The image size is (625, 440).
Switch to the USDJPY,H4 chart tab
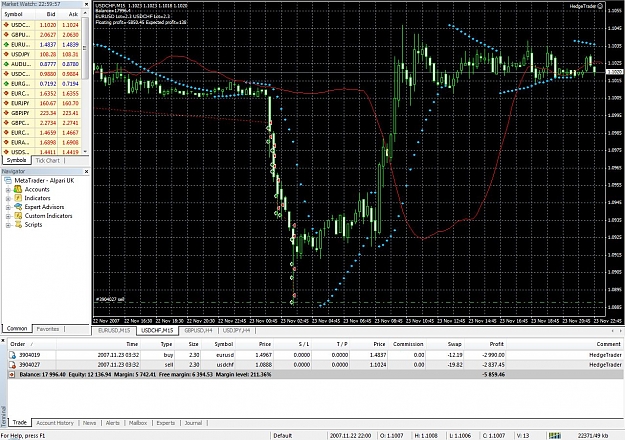(x=236, y=330)
